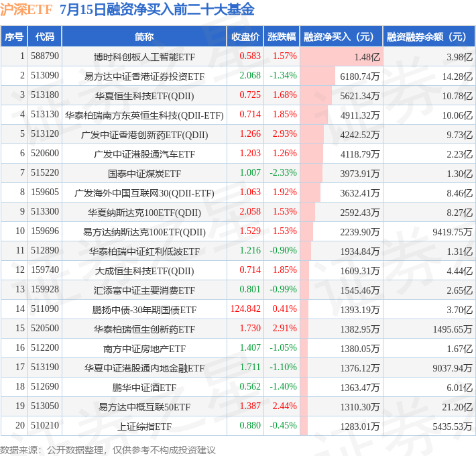476x456 pixels.
Task: Select fund code 159605
Action: (45, 192)
